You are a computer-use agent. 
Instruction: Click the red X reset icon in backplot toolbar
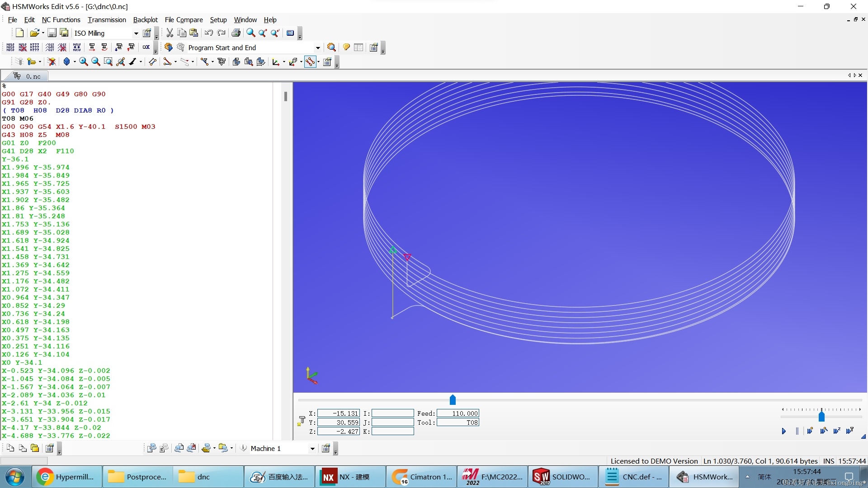click(x=52, y=62)
